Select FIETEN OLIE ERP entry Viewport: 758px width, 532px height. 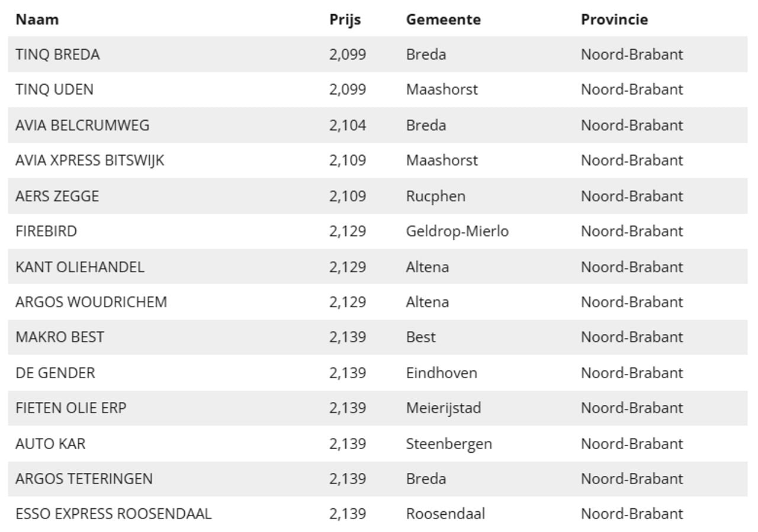coord(70,408)
